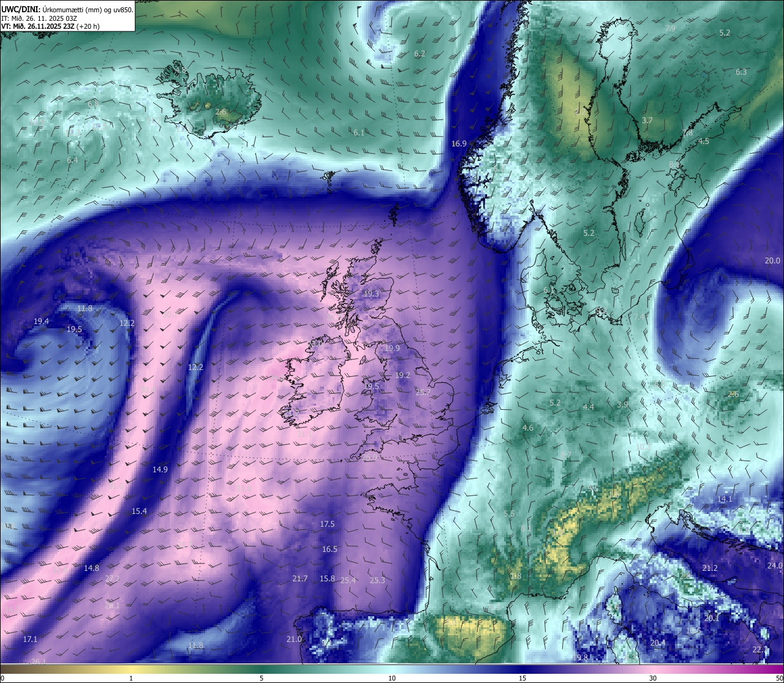The width and height of the screenshot is (784, 683).
Task: Click the dark blue section of the scale near 15
Action: click(x=522, y=668)
